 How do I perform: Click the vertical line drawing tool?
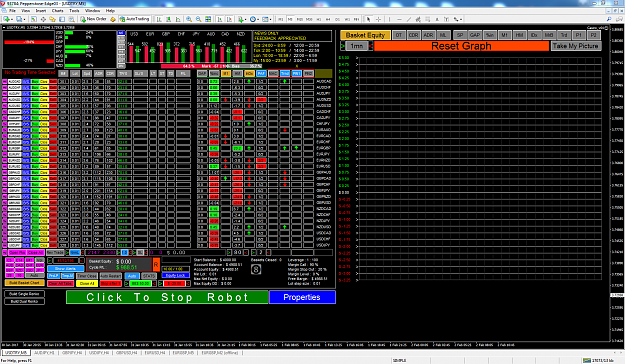pyautogui.click(x=389, y=19)
